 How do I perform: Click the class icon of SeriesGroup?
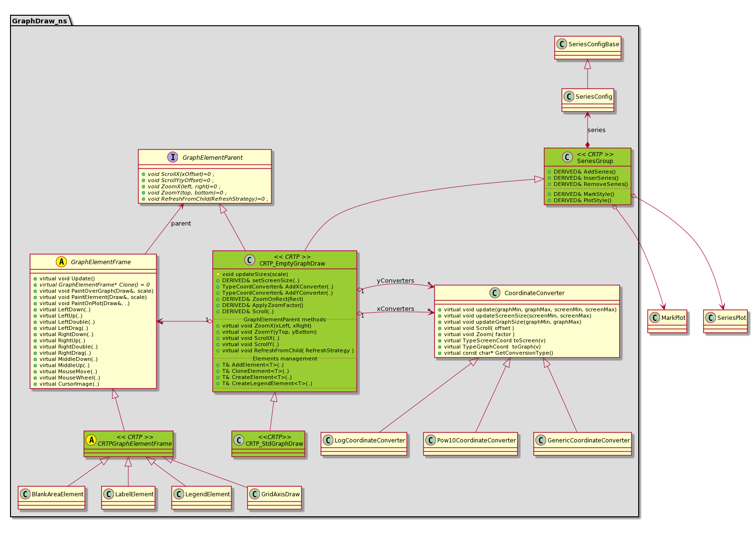pyautogui.click(x=567, y=157)
